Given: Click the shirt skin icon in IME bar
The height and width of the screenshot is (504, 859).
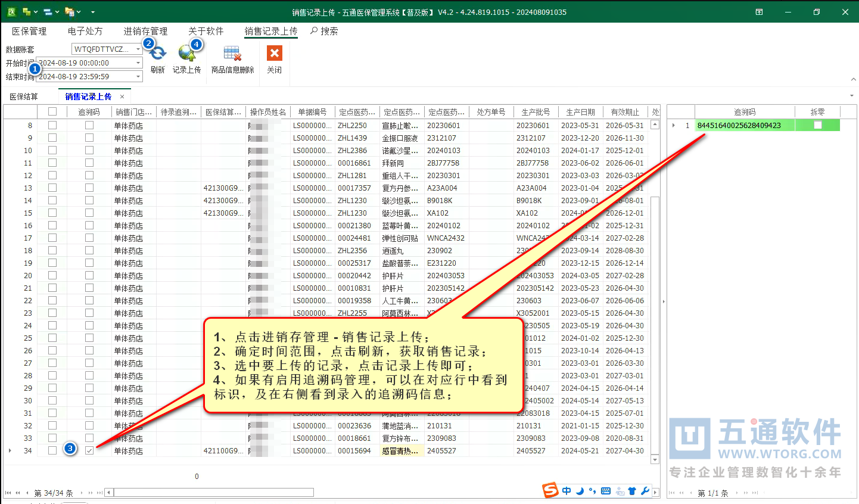Looking at the screenshot, I should (x=632, y=491).
